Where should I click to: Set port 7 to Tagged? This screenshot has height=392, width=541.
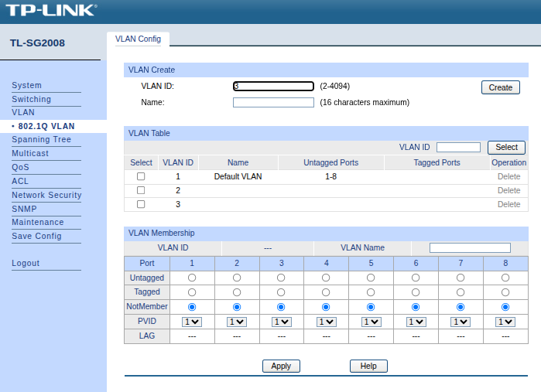tap(461, 292)
